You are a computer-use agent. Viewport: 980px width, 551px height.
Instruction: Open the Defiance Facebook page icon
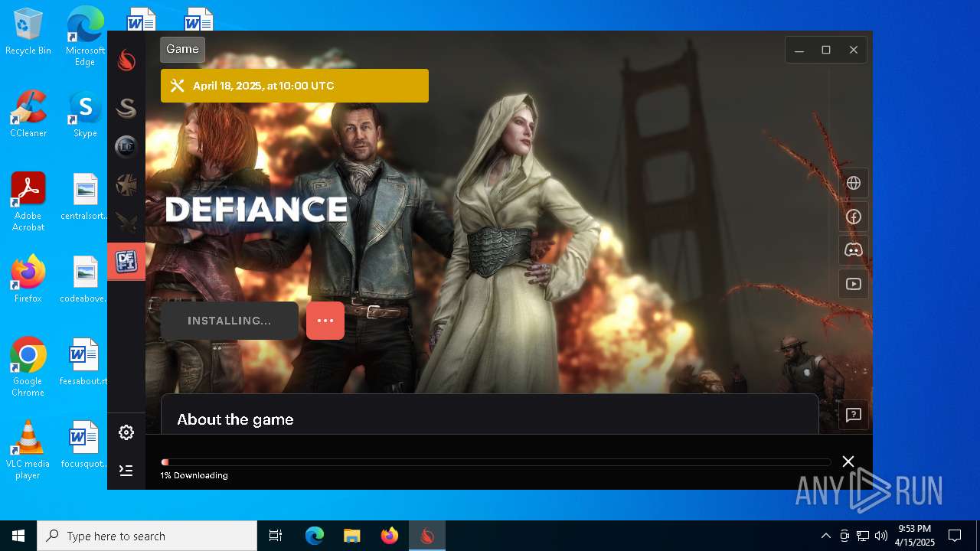click(x=854, y=217)
